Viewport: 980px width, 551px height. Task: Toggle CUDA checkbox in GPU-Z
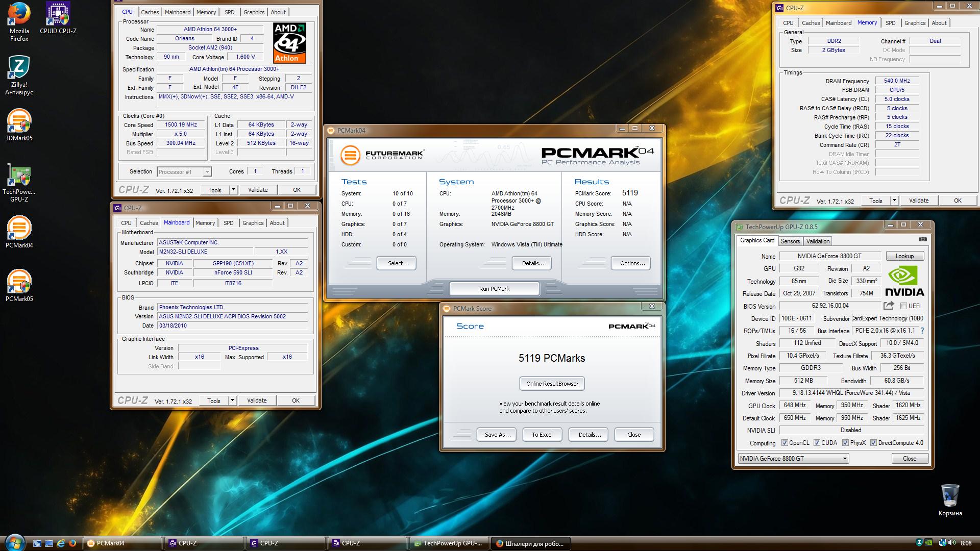point(817,443)
